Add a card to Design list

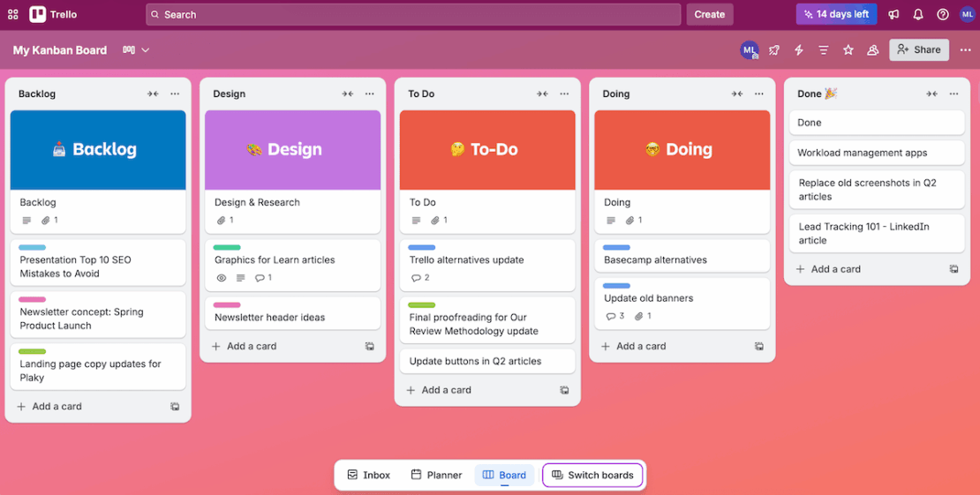point(244,346)
